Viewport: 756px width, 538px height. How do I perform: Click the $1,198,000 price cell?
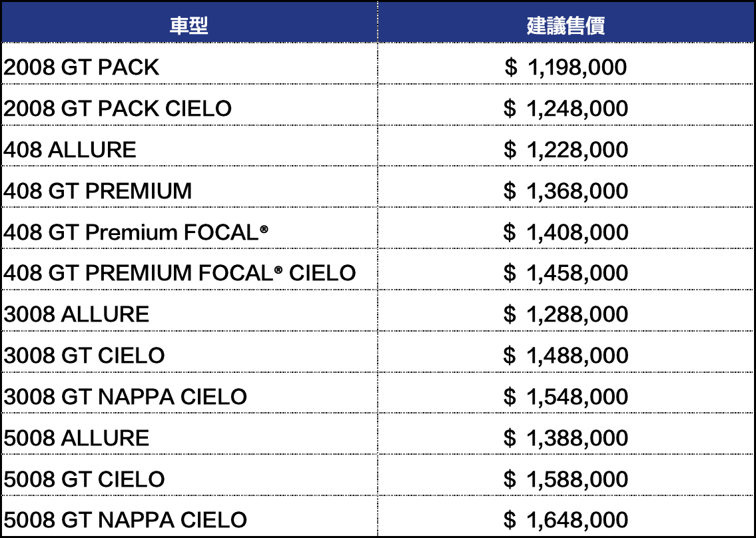[566, 67]
